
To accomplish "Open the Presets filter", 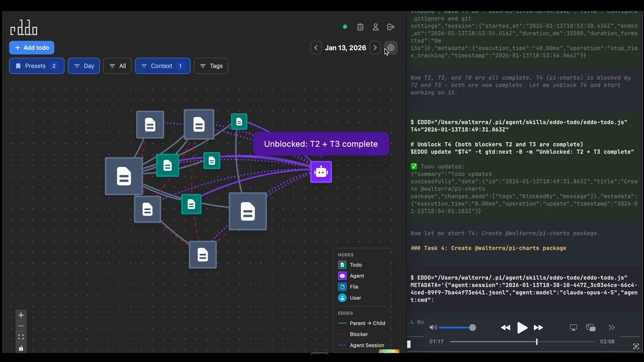I will tap(37, 66).
